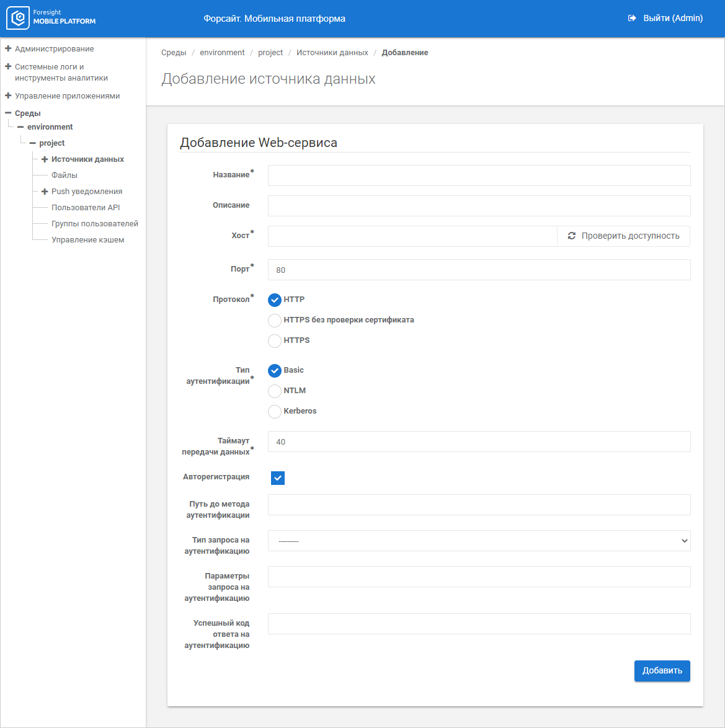Focus the Хост input field

[x=412, y=236]
